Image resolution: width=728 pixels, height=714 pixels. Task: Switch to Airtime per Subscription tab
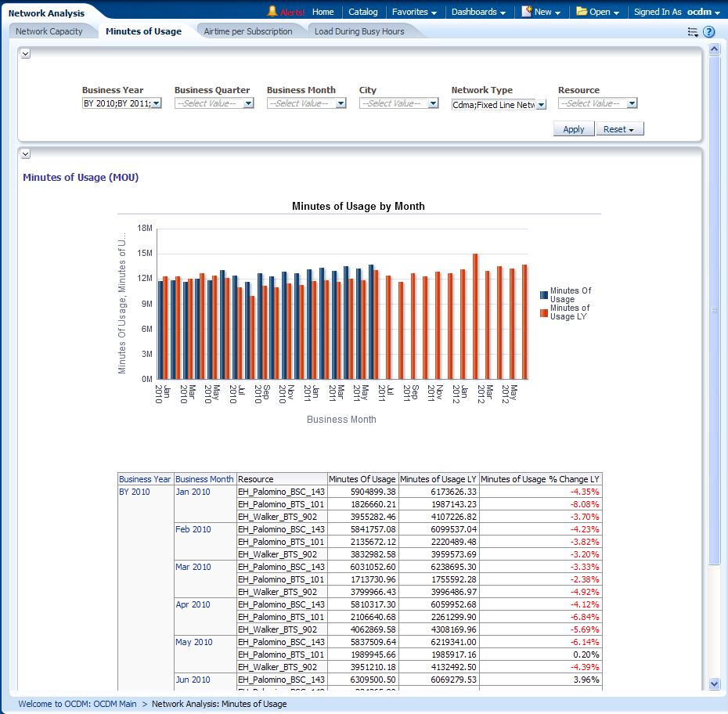(x=248, y=31)
